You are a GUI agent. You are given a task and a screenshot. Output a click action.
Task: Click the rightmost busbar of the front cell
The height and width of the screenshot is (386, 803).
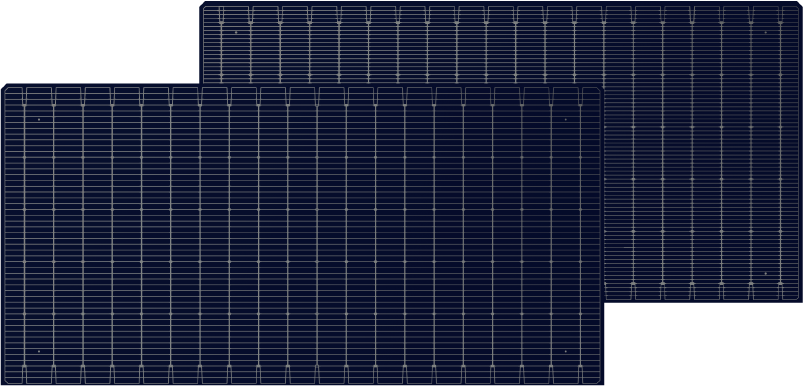click(580, 234)
